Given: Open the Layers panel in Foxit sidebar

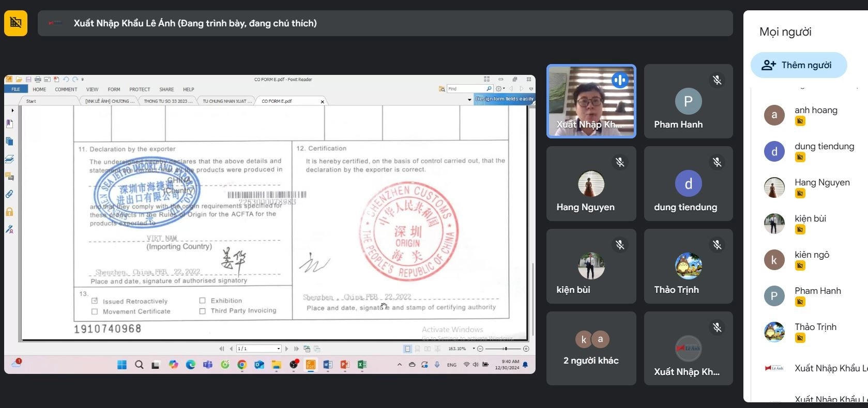Looking at the screenshot, I should pos(9,159).
